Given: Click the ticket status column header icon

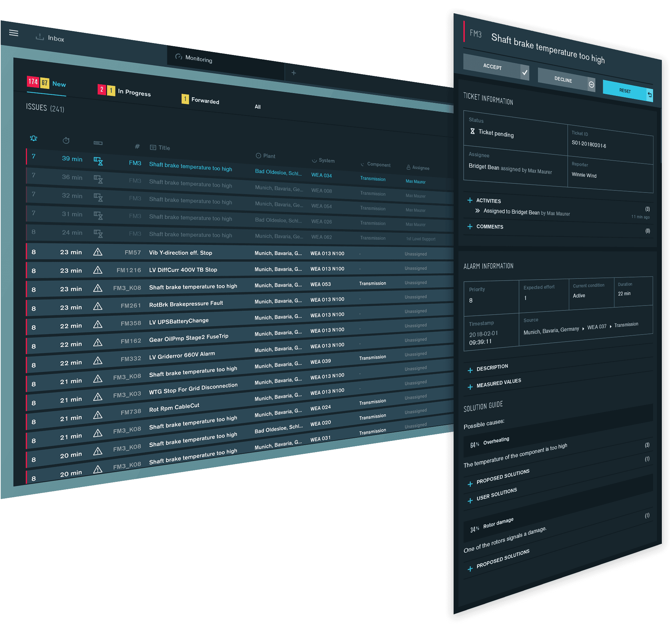Looking at the screenshot, I should [x=98, y=143].
